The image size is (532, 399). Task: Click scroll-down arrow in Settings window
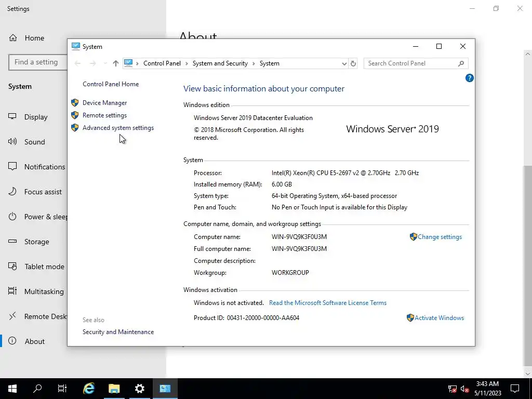pyautogui.click(x=528, y=374)
